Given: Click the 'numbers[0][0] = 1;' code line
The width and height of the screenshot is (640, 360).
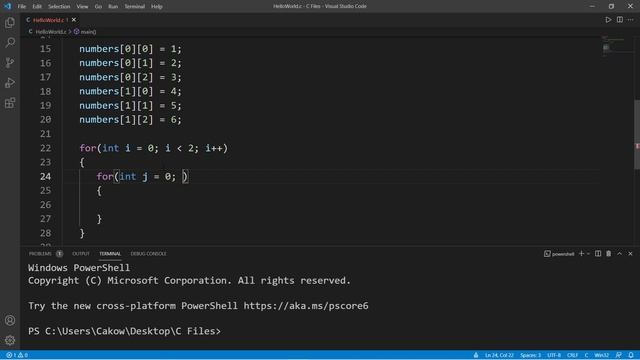Looking at the screenshot, I should tap(130, 49).
